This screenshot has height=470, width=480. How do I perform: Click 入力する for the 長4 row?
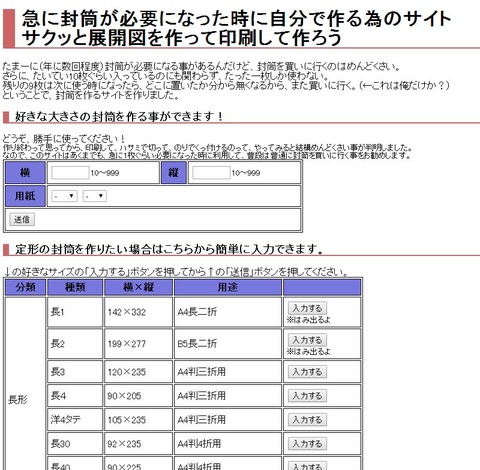coord(307,396)
